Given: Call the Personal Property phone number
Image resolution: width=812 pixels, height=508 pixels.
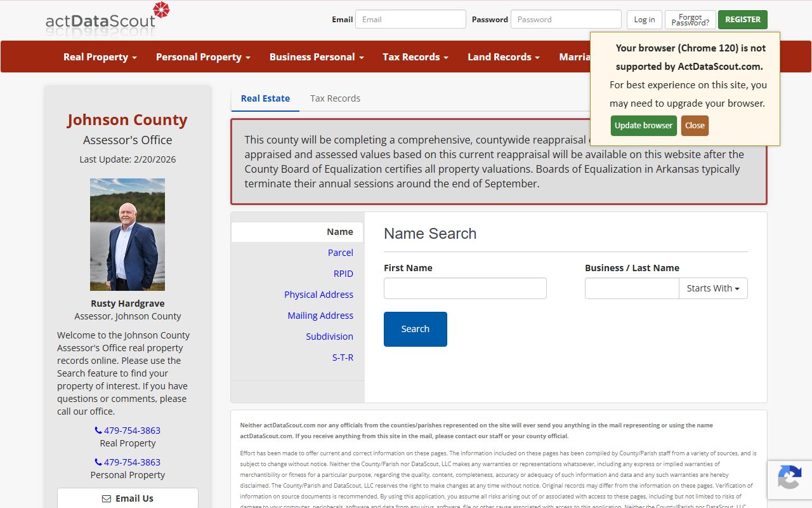Looking at the screenshot, I should [x=128, y=462].
